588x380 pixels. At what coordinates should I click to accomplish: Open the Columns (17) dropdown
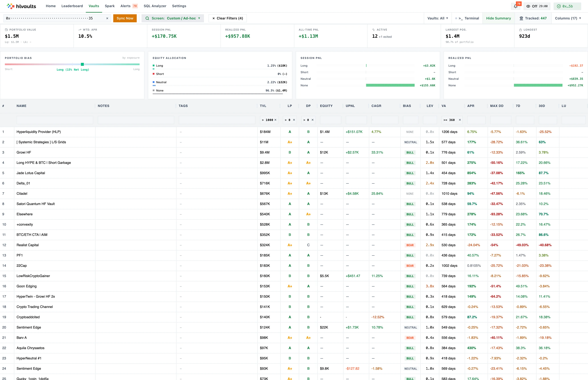568,18
